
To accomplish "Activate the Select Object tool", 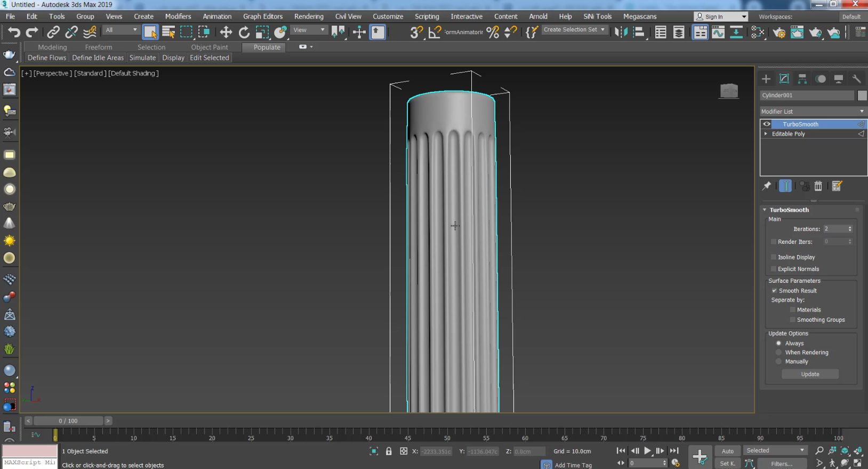I will 150,32.
